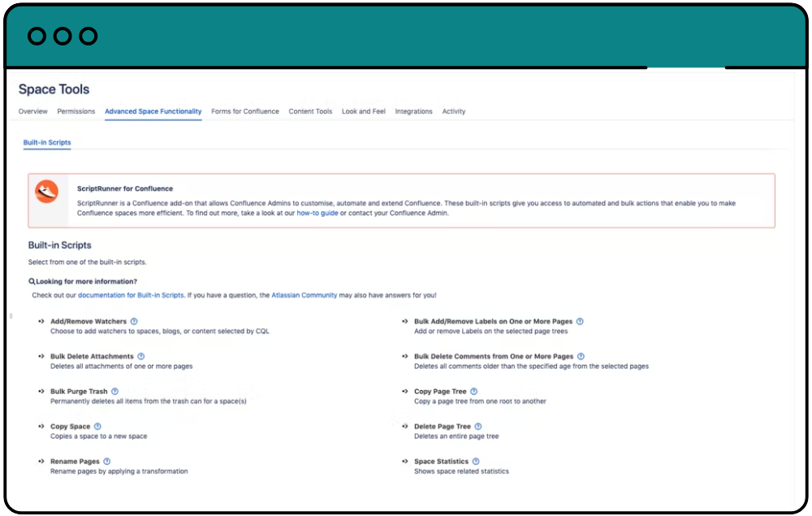
Task: Open documentation for Built-in Scripts link
Action: click(131, 295)
